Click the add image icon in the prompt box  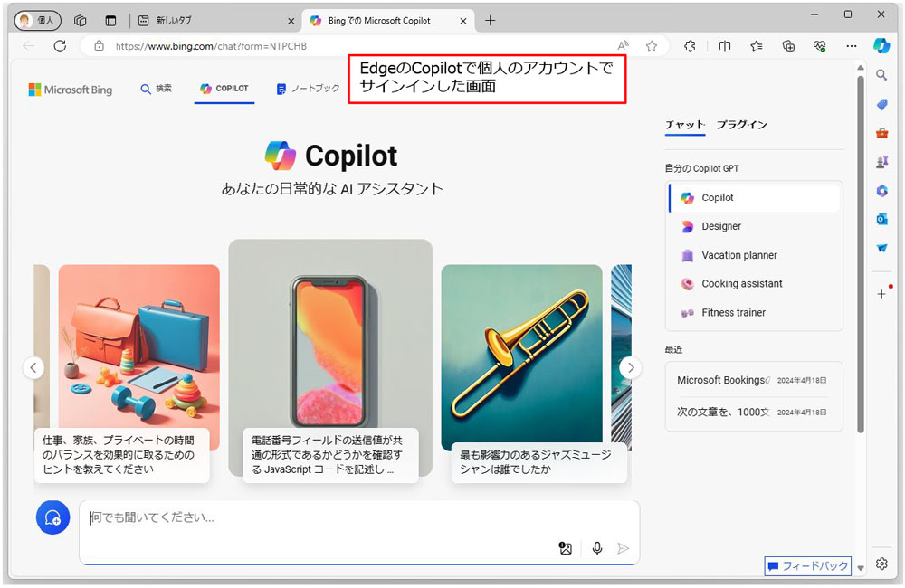click(566, 548)
